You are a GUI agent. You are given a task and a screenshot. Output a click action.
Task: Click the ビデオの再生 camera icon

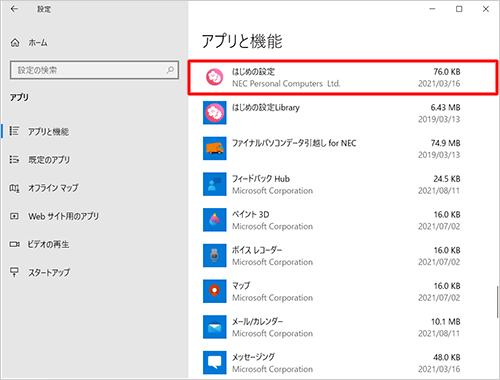tap(14, 244)
